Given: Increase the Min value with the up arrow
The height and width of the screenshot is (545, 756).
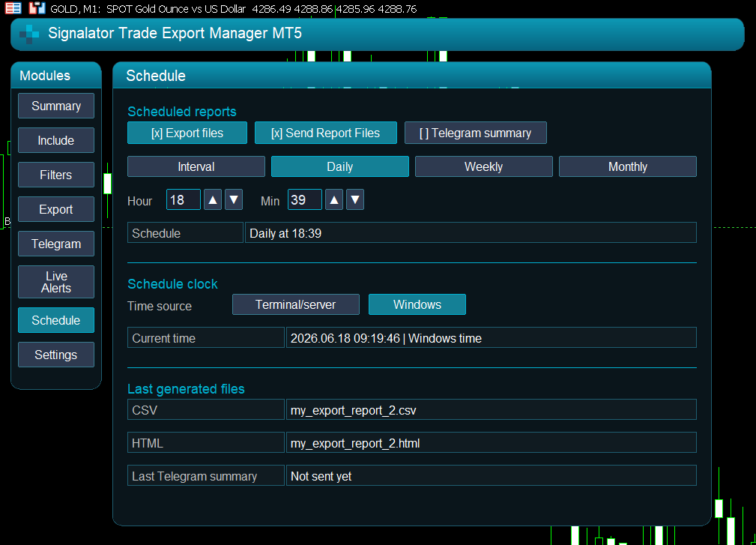Looking at the screenshot, I should coord(334,199).
